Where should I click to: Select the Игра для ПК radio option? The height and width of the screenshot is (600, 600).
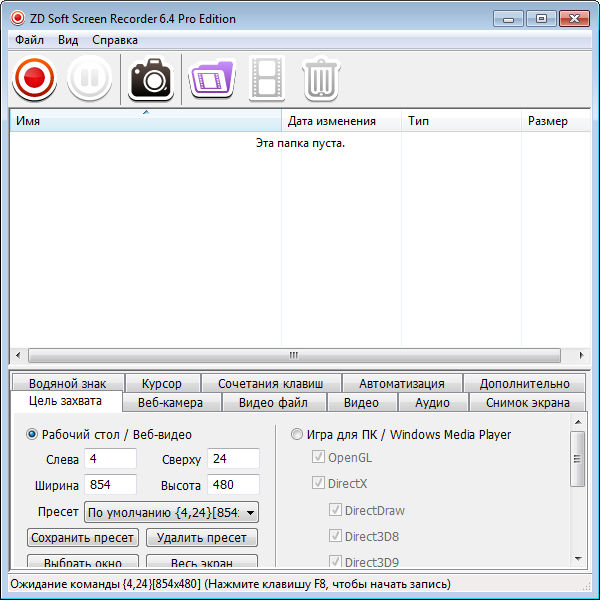click(297, 434)
